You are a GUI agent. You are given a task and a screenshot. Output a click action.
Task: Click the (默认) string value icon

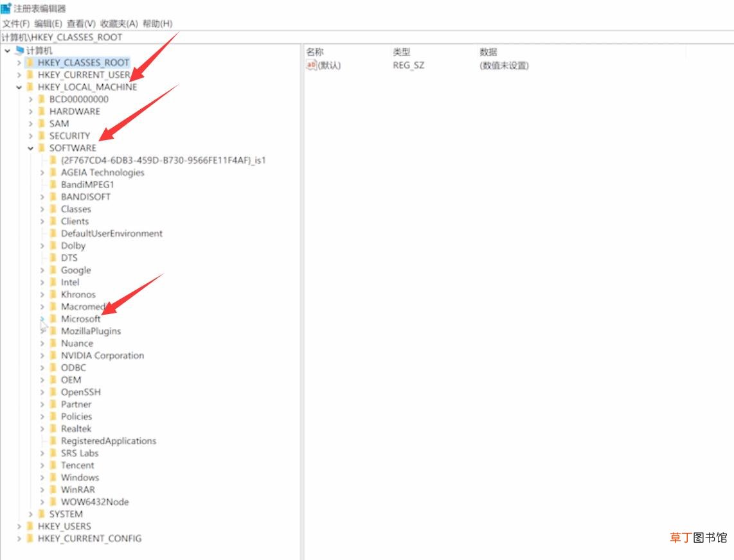[311, 65]
